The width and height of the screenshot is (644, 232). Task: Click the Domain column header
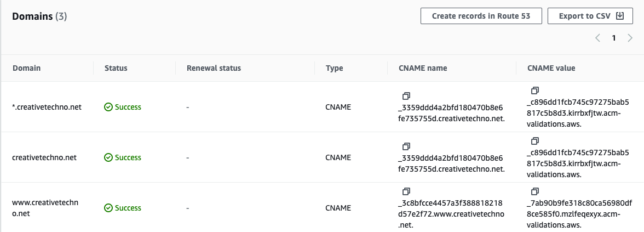26,68
